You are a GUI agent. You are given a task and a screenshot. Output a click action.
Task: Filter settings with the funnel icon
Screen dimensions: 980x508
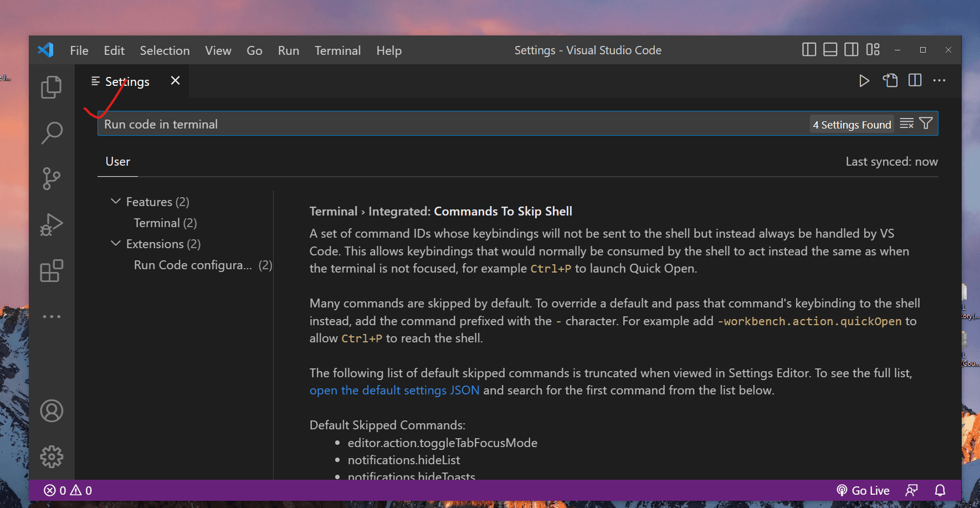point(926,124)
